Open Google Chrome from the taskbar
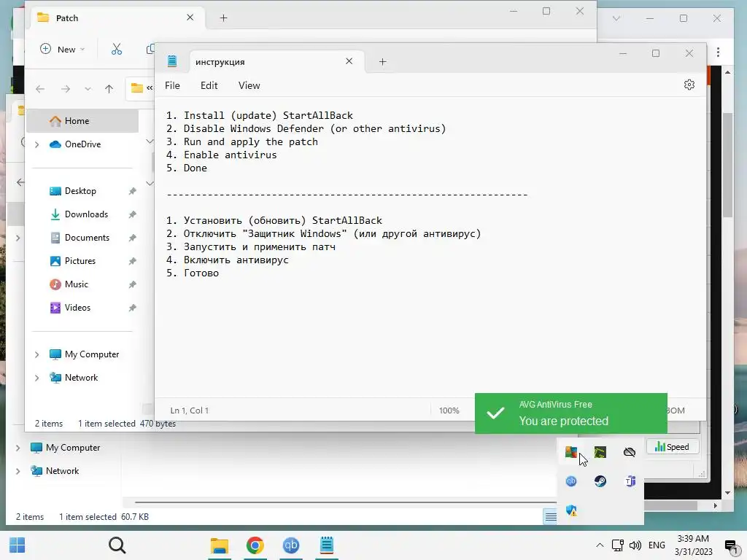 pos(255,545)
